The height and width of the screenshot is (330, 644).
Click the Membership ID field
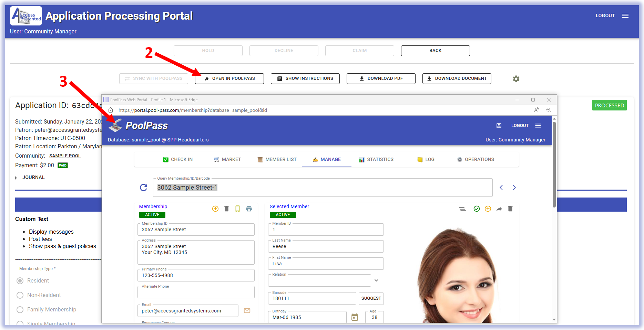[x=196, y=230]
